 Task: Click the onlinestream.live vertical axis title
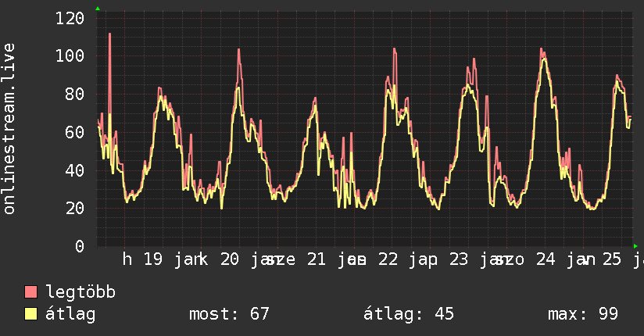point(9,129)
